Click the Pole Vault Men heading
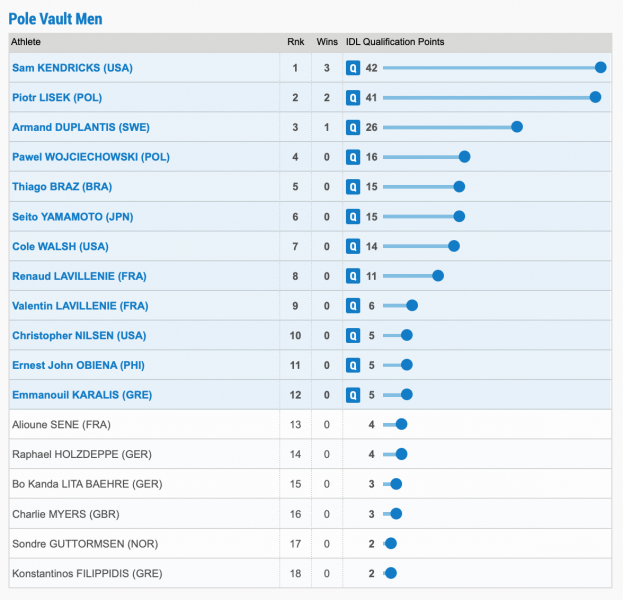The height and width of the screenshot is (600, 623). [55, 19]
